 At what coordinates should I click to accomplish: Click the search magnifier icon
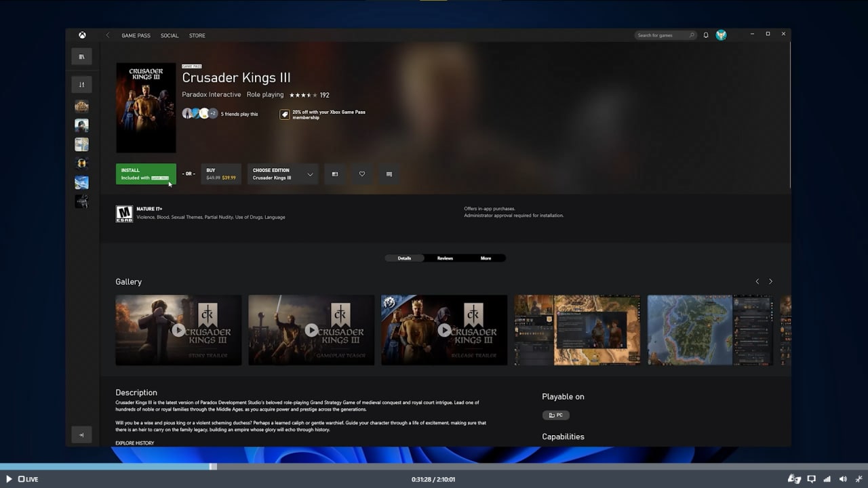click(x=691, y=35)
